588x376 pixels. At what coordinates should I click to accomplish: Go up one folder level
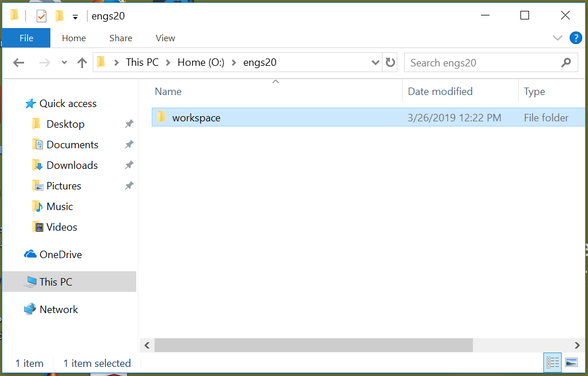point(82,62)
